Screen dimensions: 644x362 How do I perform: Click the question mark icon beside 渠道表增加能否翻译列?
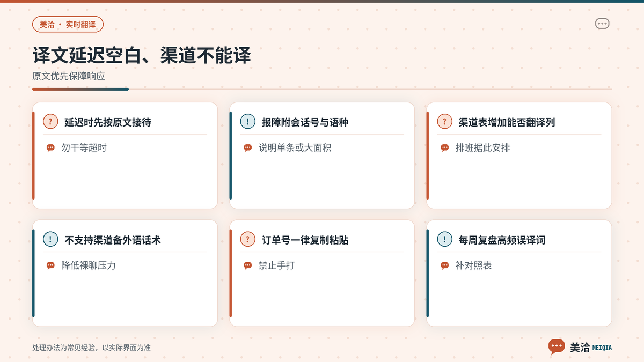click(x=444, y=122)
